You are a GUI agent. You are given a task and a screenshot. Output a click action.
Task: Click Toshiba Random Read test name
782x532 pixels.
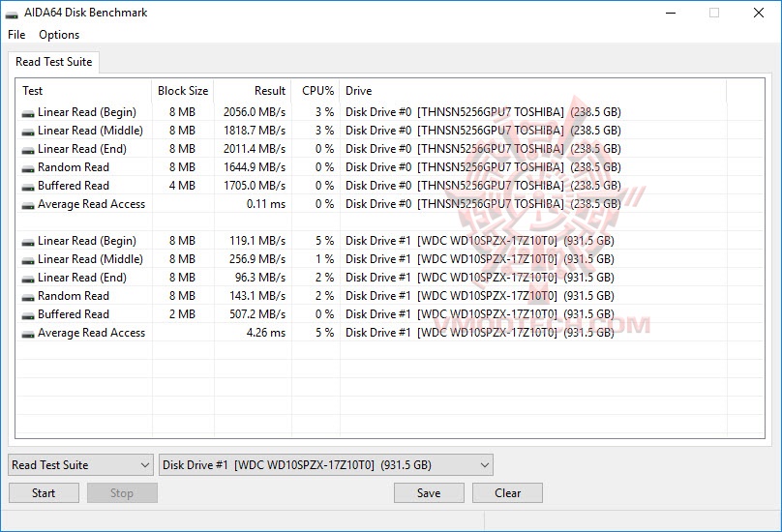point(74,167)
